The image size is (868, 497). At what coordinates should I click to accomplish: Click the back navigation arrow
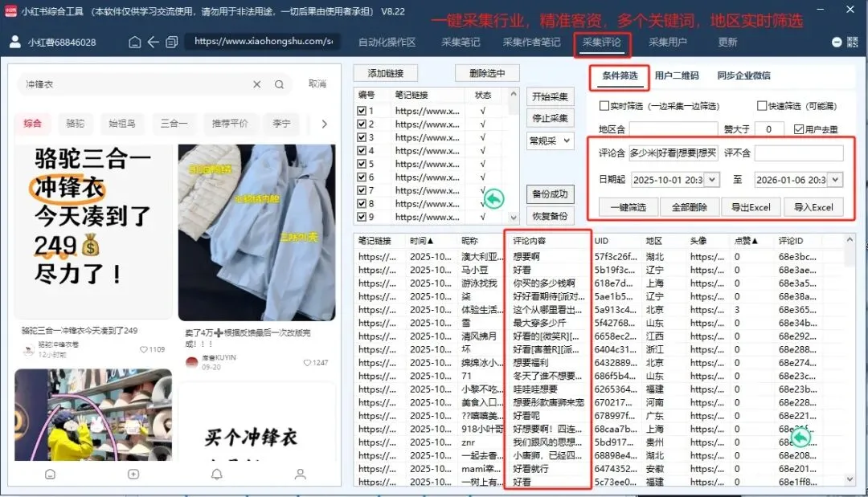coord(153,41)
